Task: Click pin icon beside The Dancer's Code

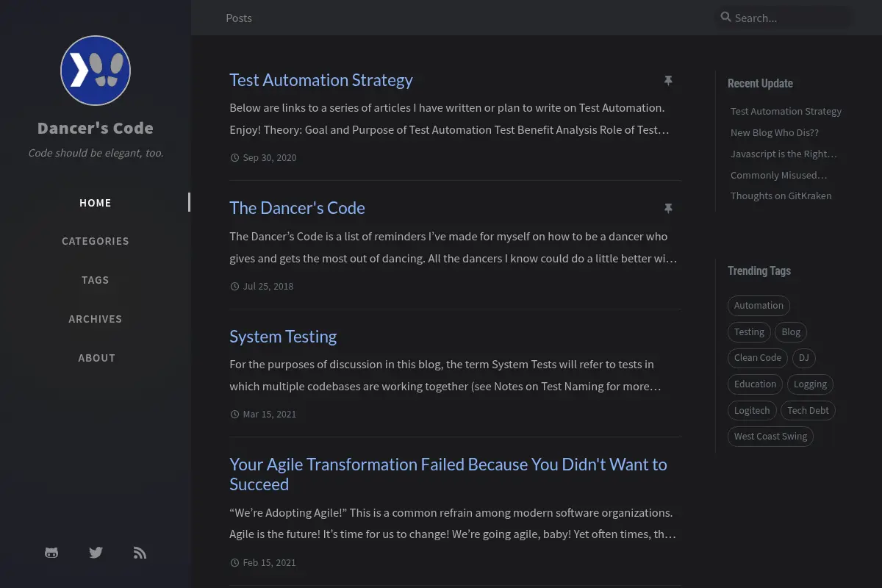Action: (668, 209)
